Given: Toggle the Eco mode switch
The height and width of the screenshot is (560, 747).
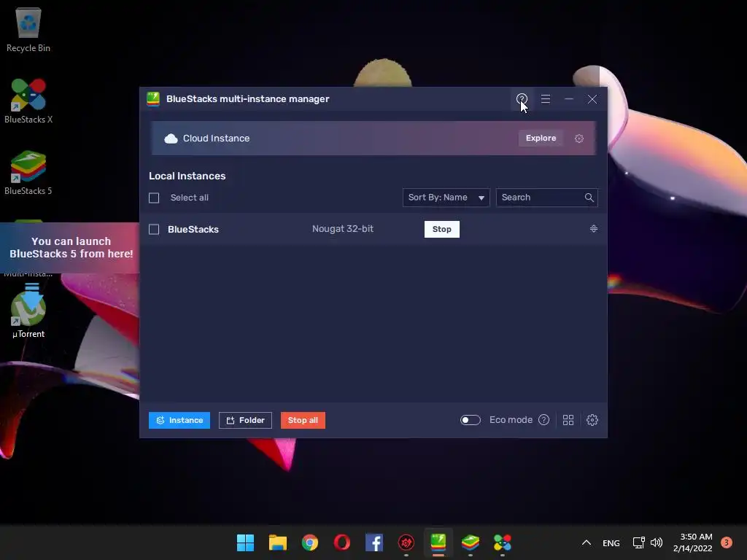Looking at the screenshot, I should [471, 420].
